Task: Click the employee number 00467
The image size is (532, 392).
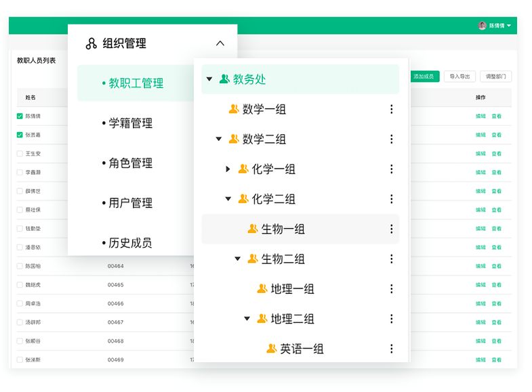Action: (116, 322)
